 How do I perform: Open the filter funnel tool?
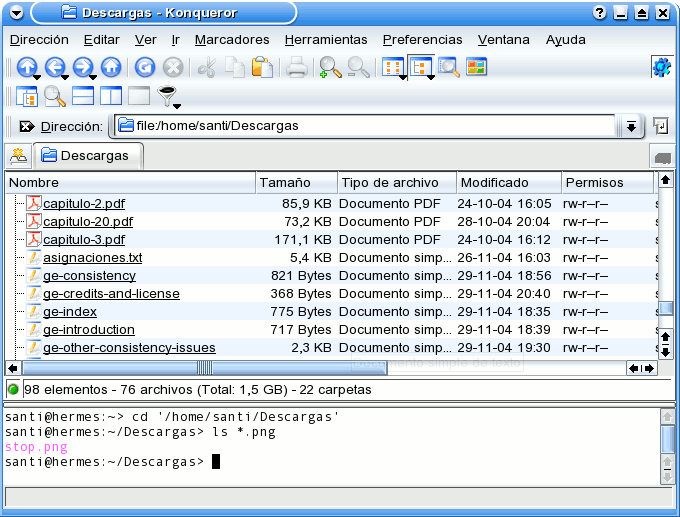coord(167,96)
